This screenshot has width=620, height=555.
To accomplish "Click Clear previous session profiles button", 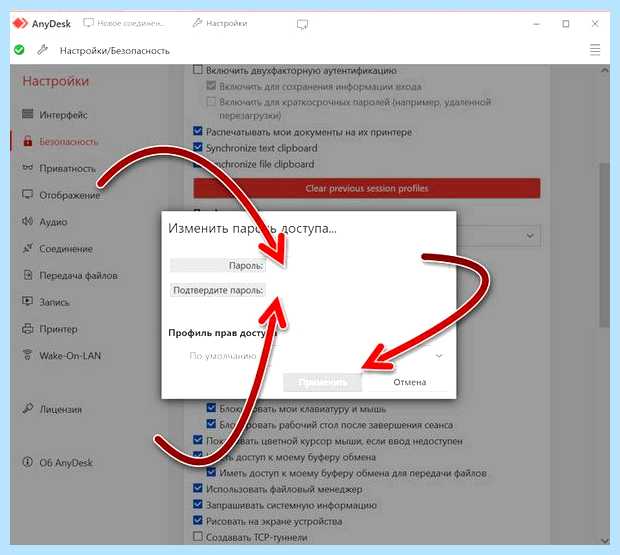I will pyautogui.click(x=367, y=188).
